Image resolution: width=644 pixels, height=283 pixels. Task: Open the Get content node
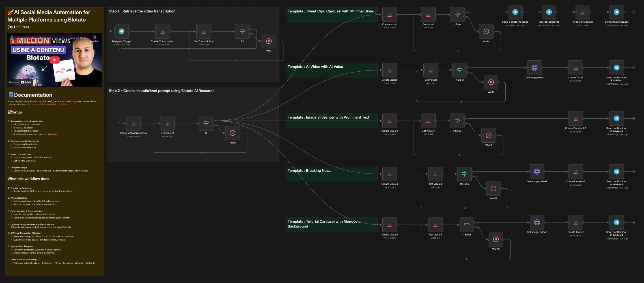(x=167, y=123)
